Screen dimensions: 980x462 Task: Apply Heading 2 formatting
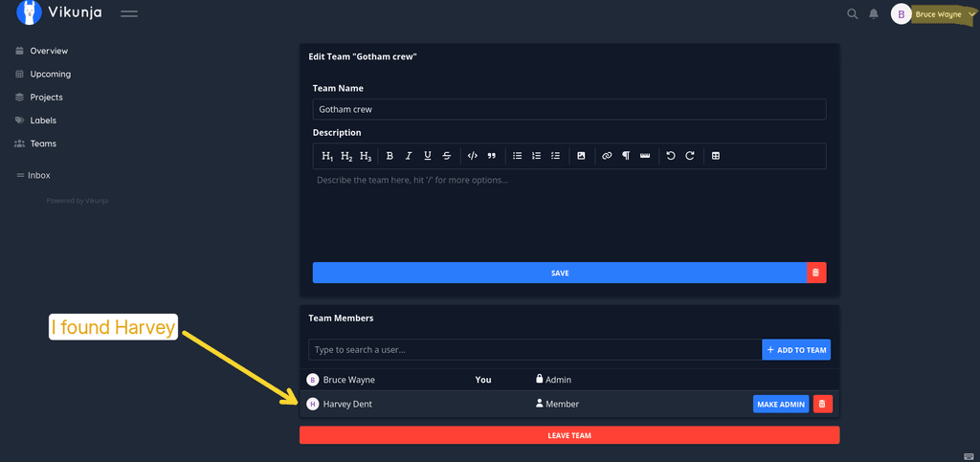tap(346, 156)
